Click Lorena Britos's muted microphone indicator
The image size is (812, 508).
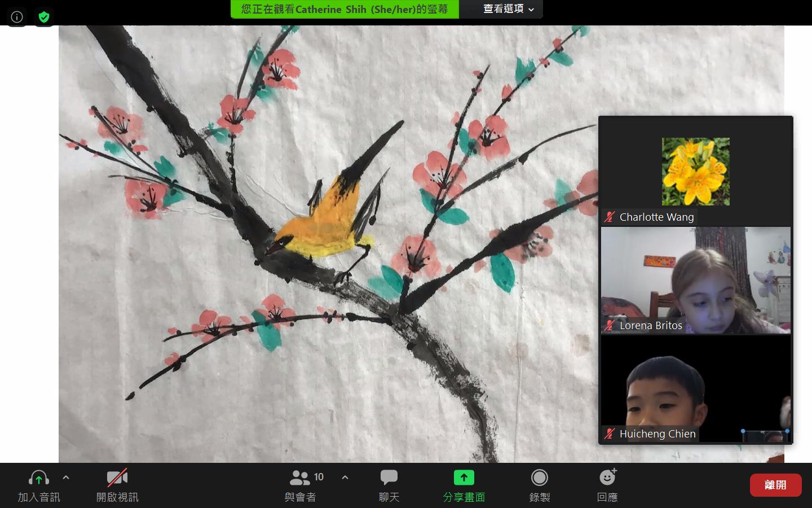tap(610, 325)
